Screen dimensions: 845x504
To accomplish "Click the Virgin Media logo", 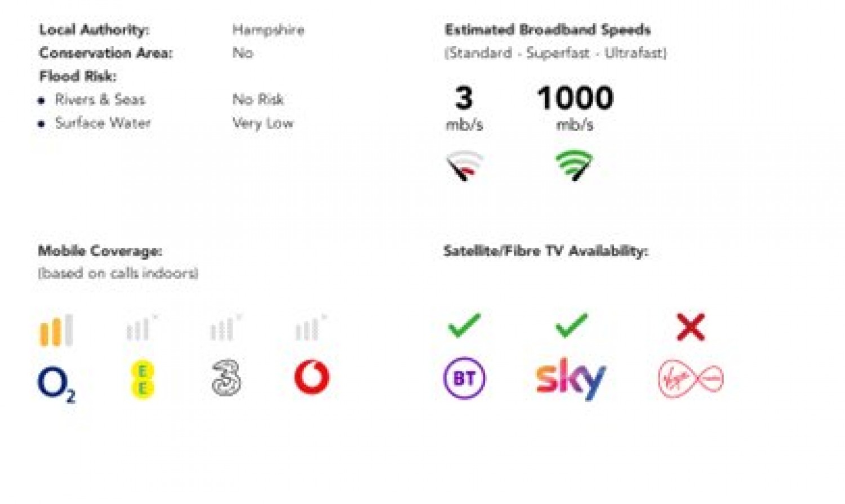I will coord(691,378).
